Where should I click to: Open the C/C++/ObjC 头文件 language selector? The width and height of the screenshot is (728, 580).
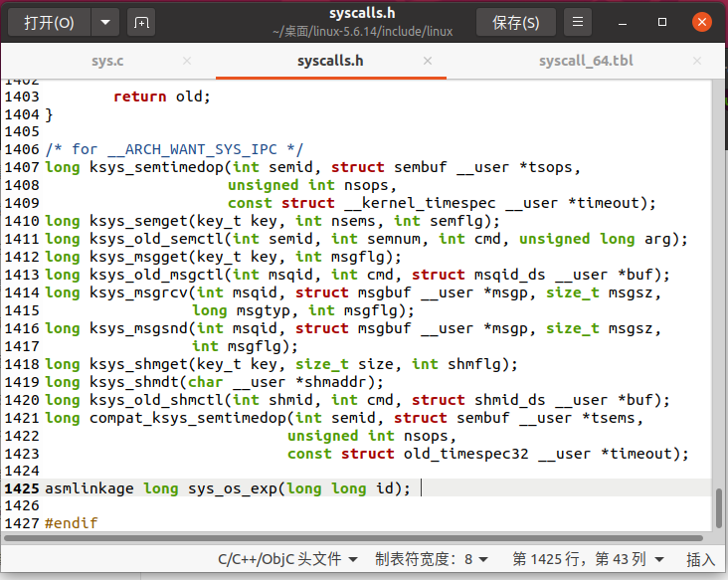coord(288,559)
